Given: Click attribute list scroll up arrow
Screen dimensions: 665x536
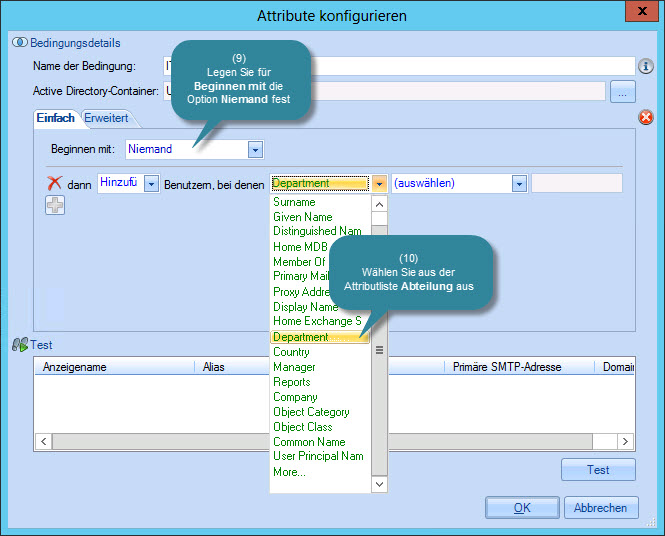Looking at the screenshot, I should 380,204.
